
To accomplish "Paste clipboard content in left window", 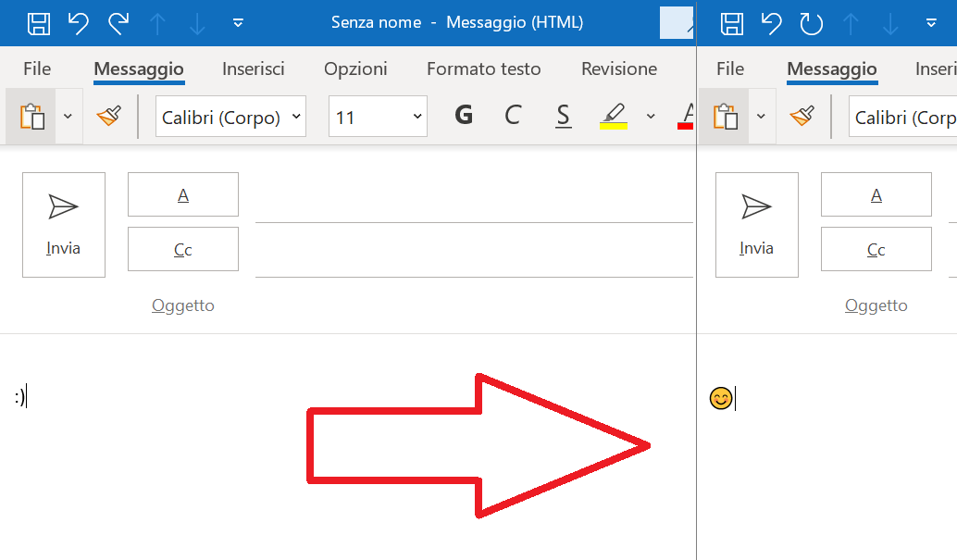I will [x=31, y=116].
